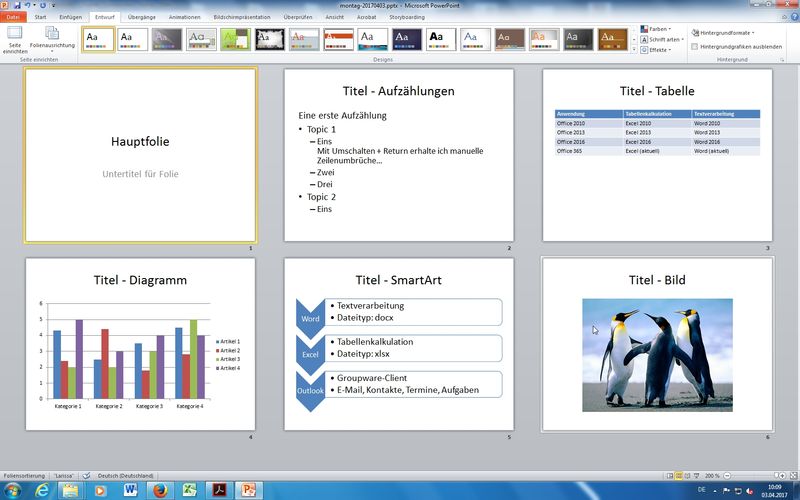Image resolution: width=800 pixels, height=500 pixels.
Task: Apply the dark navy blue design theme
Action: coord(407,39)
